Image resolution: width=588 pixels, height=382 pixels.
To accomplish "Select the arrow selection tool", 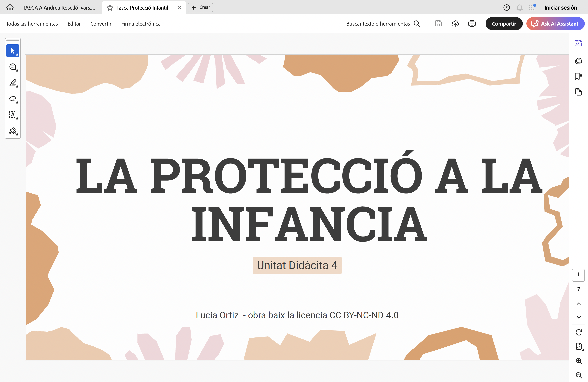I will (13, 51).
